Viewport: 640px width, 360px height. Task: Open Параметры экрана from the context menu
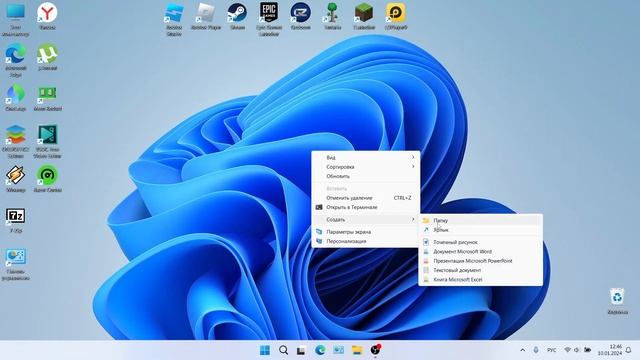pyautogui.click(x=366, y=232)
